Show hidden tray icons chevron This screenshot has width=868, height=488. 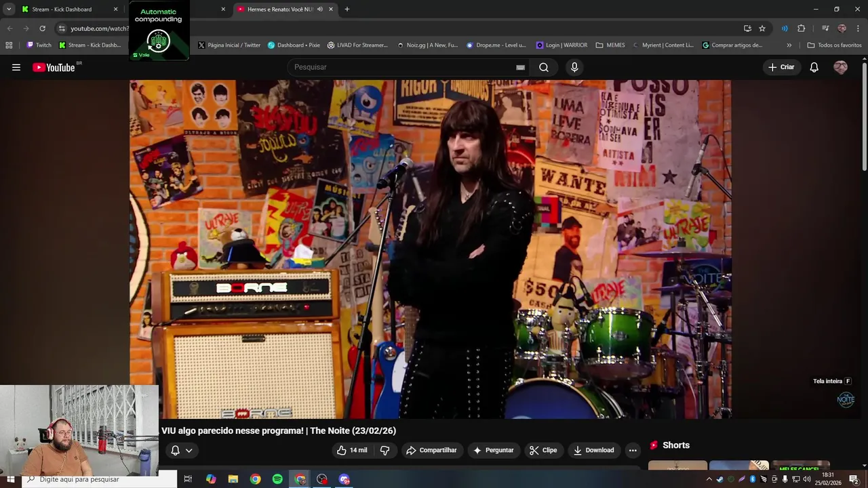pos(709,479)
